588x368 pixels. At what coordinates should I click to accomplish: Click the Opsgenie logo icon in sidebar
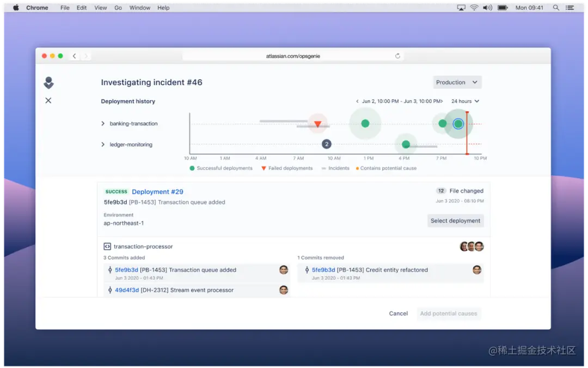(x=49, y=83)
